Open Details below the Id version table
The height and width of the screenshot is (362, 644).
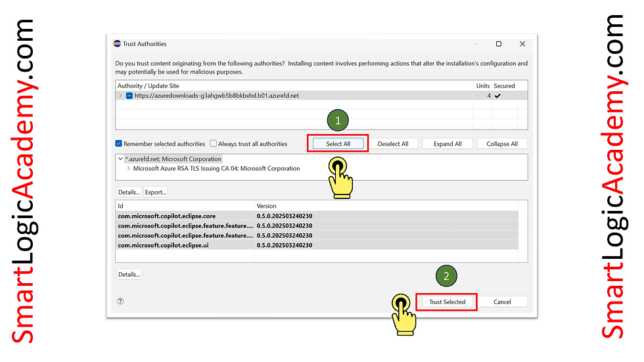129,274
